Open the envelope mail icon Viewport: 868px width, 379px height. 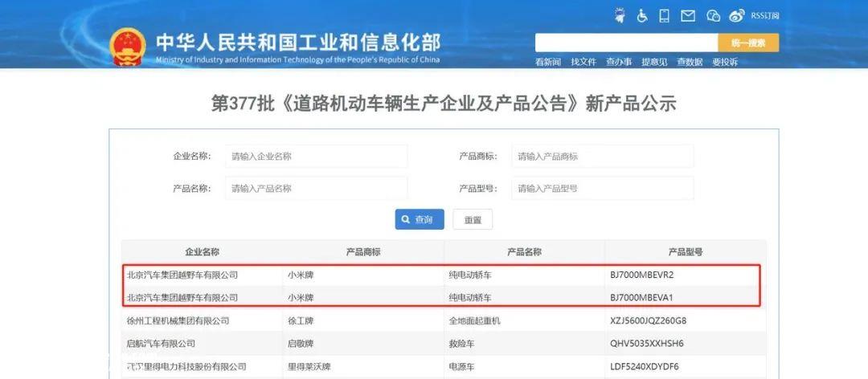[687, 16]
